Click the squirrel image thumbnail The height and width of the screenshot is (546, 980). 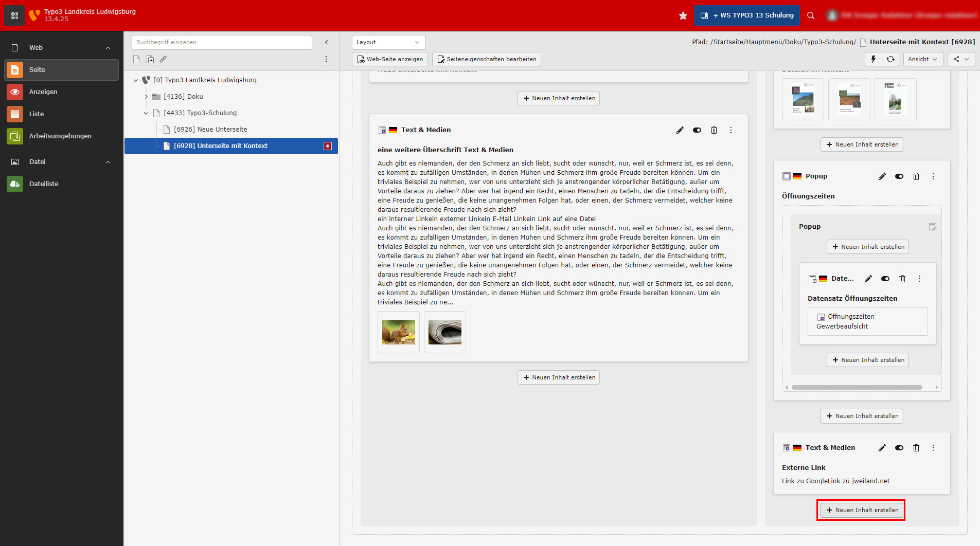[398, 332]
